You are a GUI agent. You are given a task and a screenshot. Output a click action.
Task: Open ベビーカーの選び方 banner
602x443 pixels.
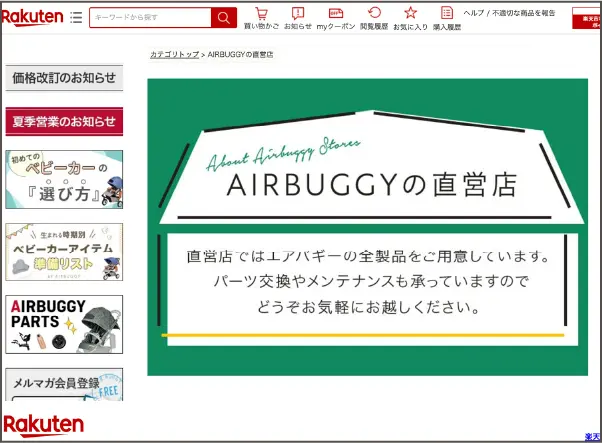[x=64, y=179]
